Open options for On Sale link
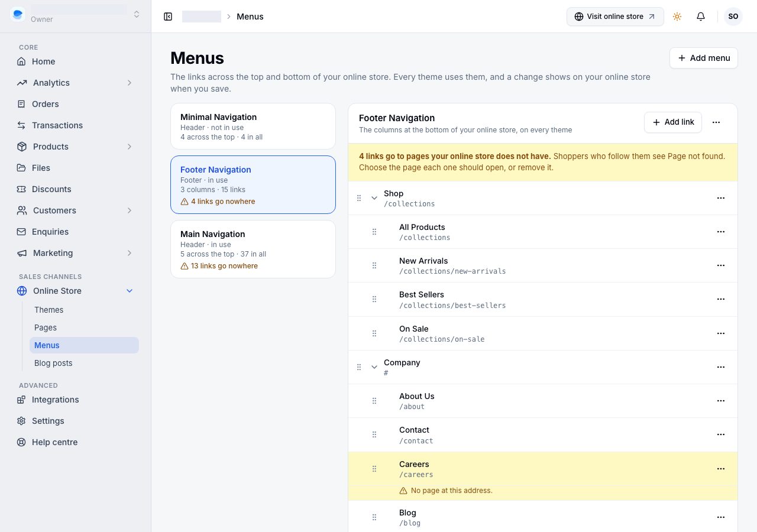This screenshot has height=532, width=757. (721, 333)
